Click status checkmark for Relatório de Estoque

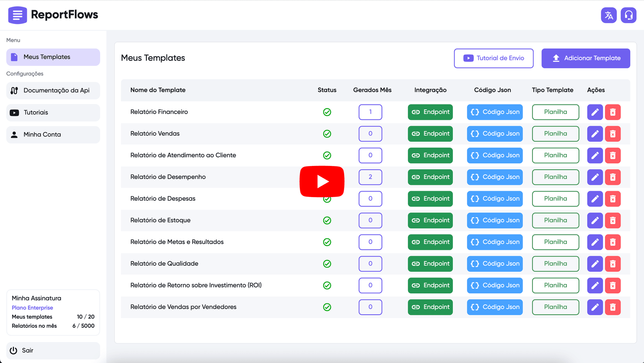click(x=327, y=220)
